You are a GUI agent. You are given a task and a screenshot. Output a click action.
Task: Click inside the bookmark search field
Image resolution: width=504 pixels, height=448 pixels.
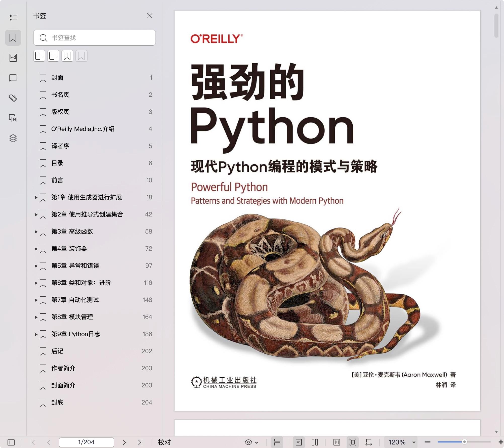pyautogui.click(x=94, y=38)
